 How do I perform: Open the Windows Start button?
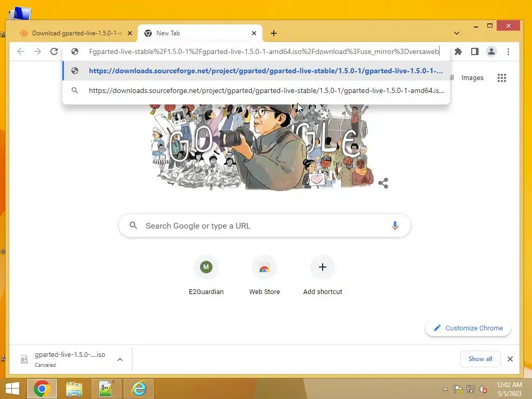[12, 389]
